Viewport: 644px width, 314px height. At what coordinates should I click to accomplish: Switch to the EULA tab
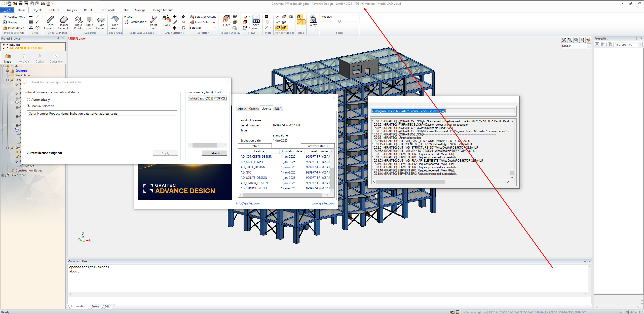278,109
